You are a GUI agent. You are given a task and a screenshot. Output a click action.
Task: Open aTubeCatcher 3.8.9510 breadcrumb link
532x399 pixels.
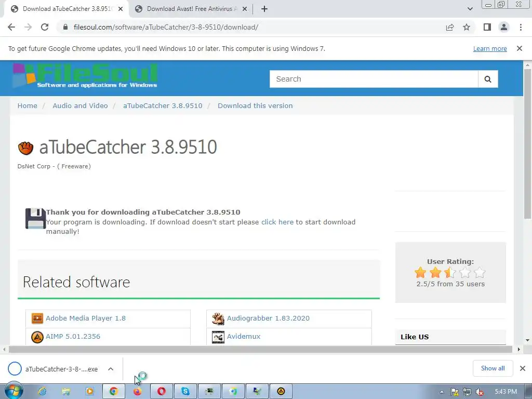click(163, 105)
